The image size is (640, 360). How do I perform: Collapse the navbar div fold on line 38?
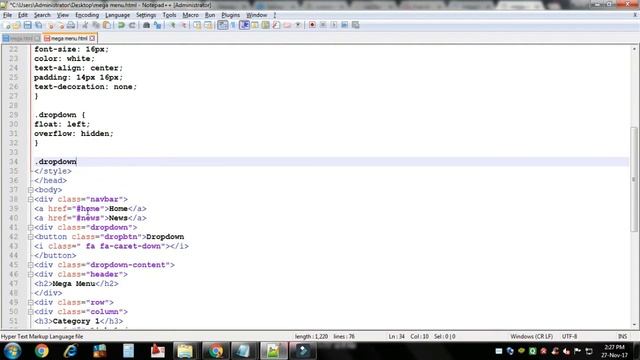[31, 199]
